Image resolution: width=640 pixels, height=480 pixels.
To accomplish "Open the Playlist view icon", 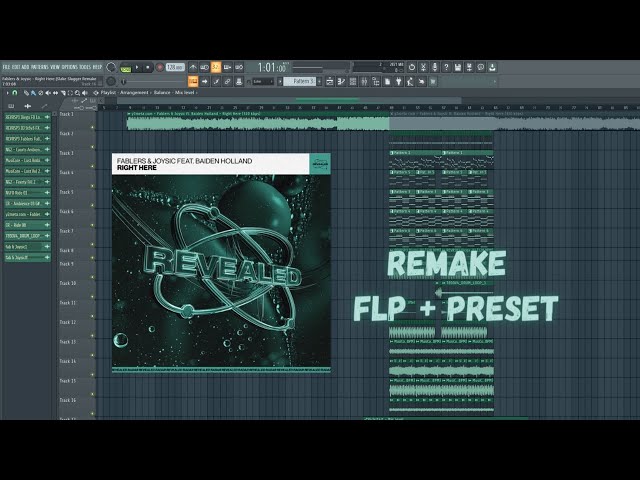I will click(x=330, y=82).
